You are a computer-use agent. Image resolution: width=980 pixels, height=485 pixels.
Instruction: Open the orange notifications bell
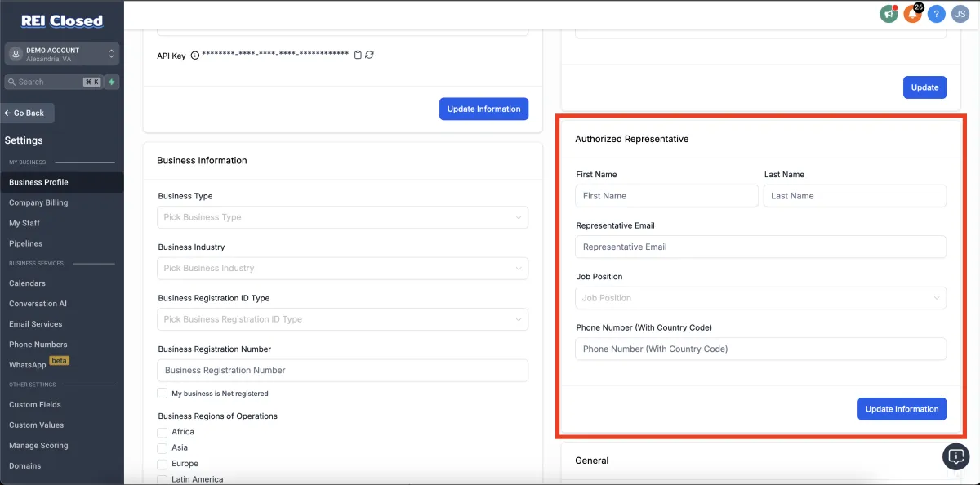pos(912,14)
